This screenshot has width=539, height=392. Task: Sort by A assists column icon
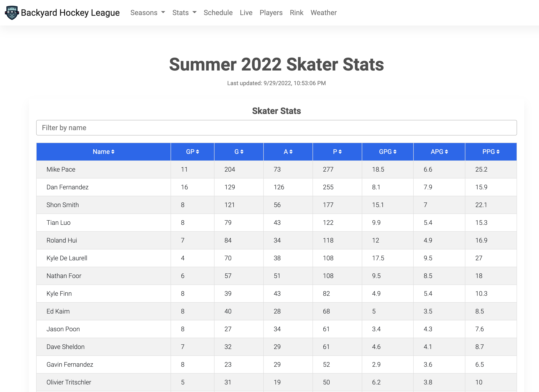click(291, 152)
